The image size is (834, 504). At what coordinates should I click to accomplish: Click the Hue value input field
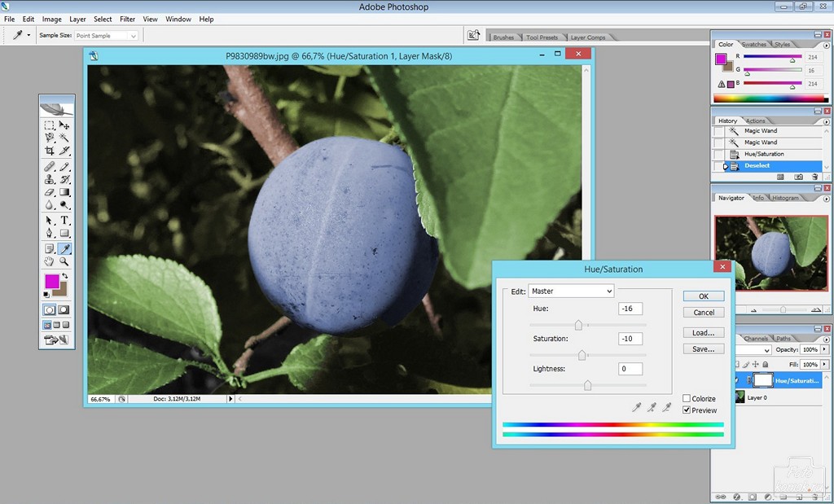(x=630, y=309)
